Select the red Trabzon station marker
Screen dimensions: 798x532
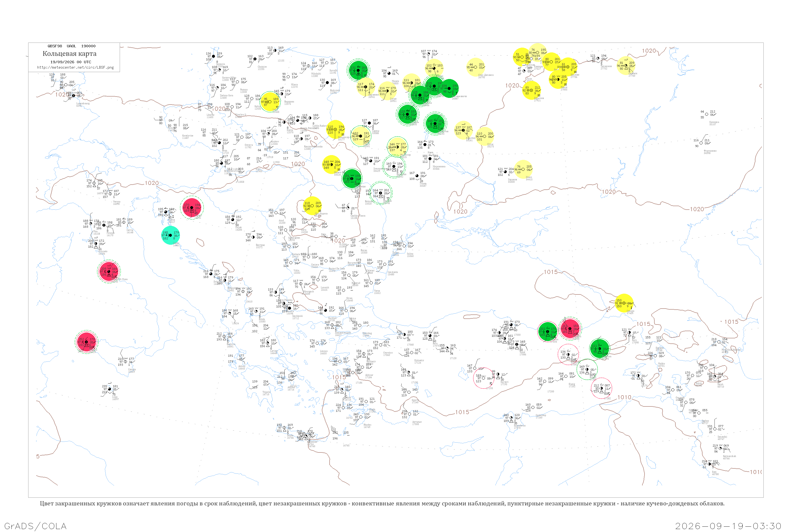pyautogui.click(x=570, y=329)
